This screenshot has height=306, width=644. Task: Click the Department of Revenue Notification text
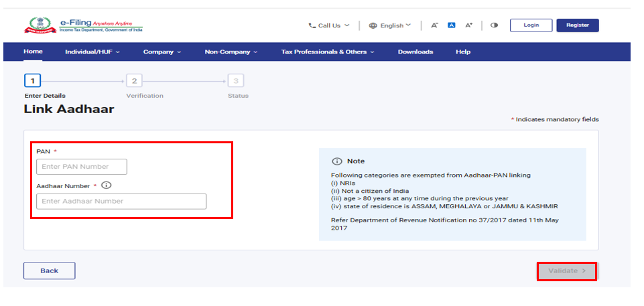pos(445,224)
